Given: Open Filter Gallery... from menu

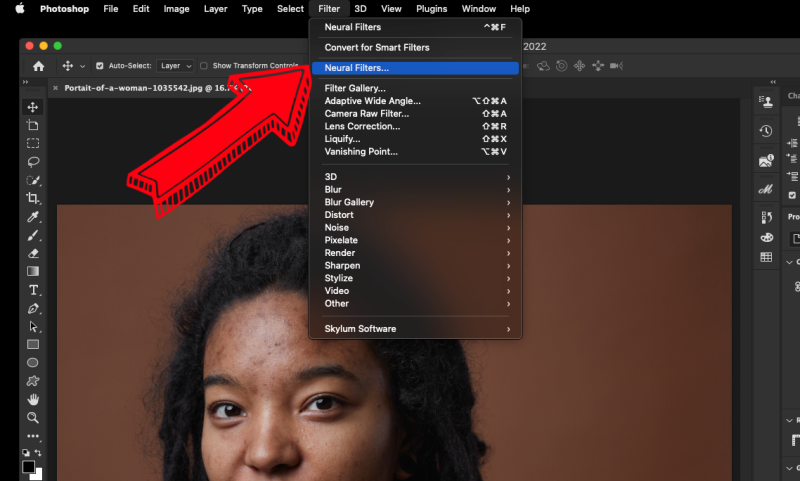Looking at the screenshot, I should pos(416,88).
